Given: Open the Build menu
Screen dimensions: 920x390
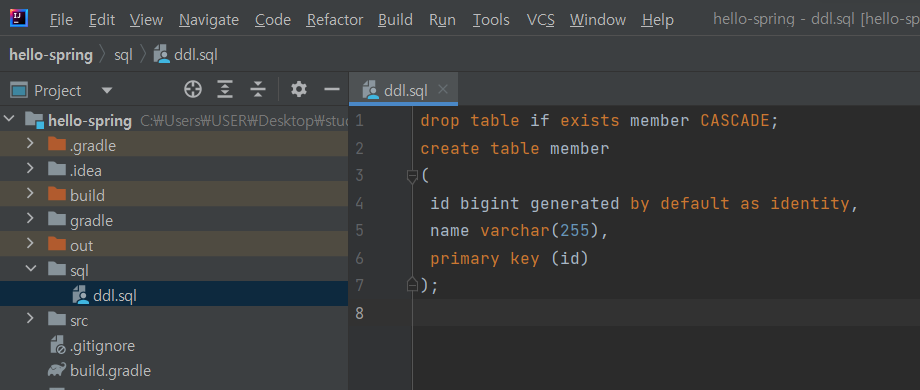Looking at the screenshot, I should pos(395,20).
